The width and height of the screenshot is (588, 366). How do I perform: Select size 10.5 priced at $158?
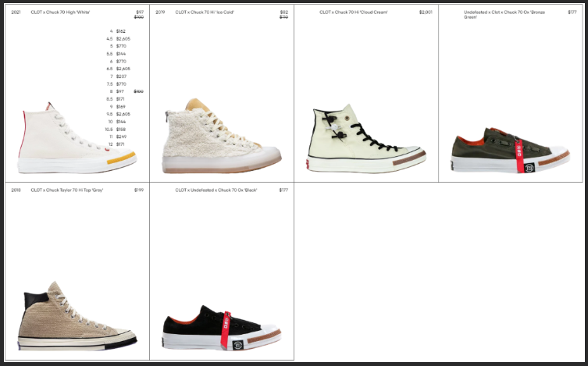(117, 130)
